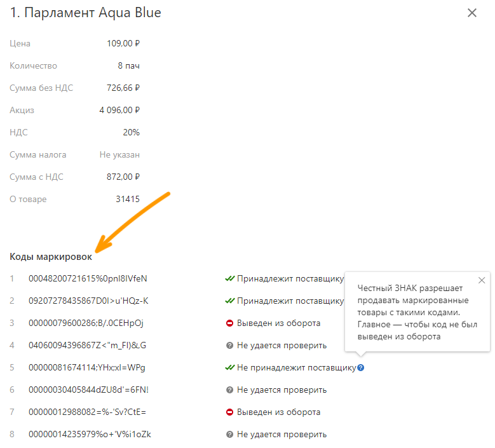Viewport: 495px width, 448px height.
Task: Click status Не принадлежит поставщику text
Action: tap(297, 368)
